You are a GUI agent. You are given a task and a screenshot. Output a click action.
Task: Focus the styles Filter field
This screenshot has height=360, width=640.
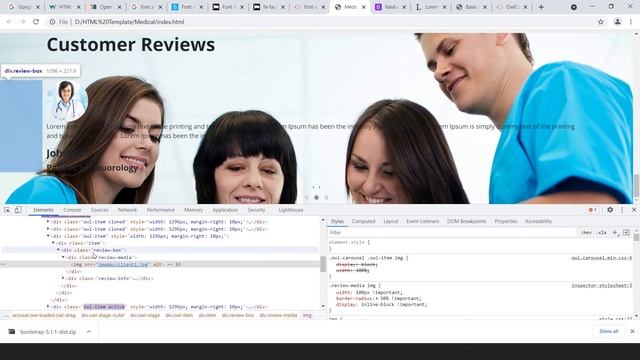(x=453, y=233)
